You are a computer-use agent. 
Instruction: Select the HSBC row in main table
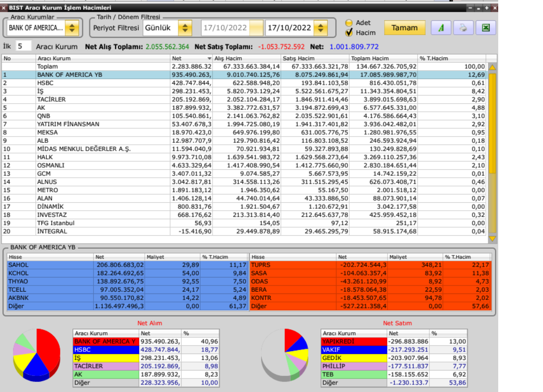pyautogui.click(x=244, y=83)
